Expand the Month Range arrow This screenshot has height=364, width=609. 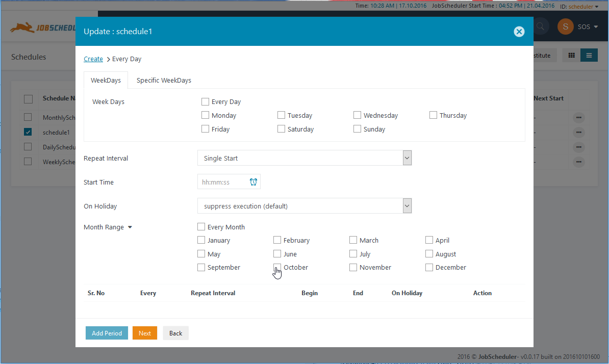click(130, 227)
